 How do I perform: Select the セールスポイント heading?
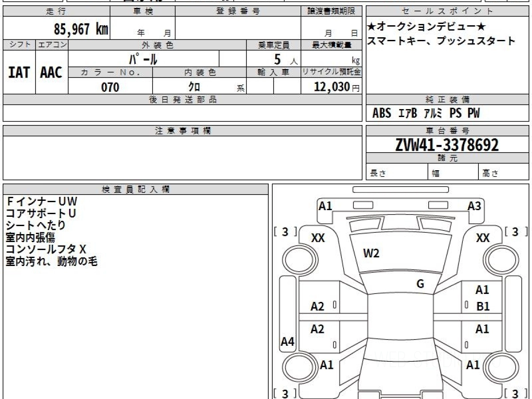click(448, 12)
